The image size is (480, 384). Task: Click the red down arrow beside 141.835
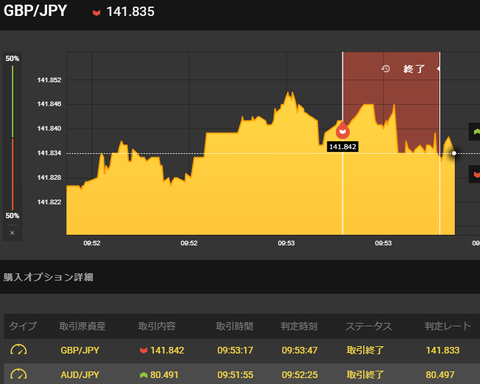[96, 13]
